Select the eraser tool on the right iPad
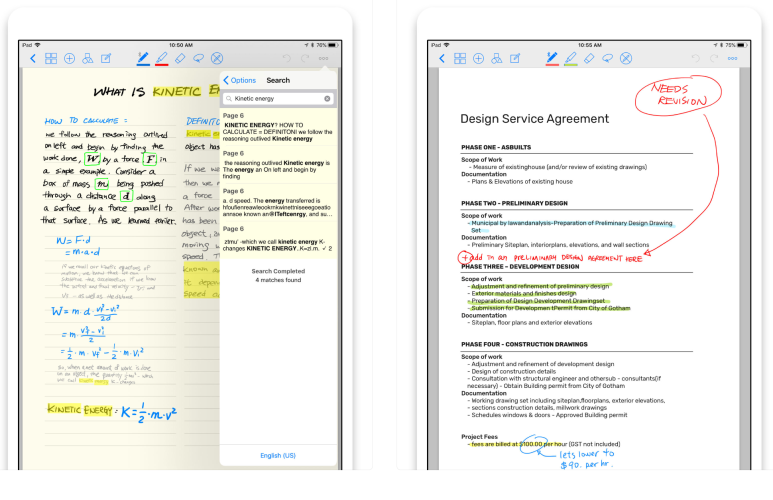The width and height of the screenshot is (773, 500). (589, 59)
